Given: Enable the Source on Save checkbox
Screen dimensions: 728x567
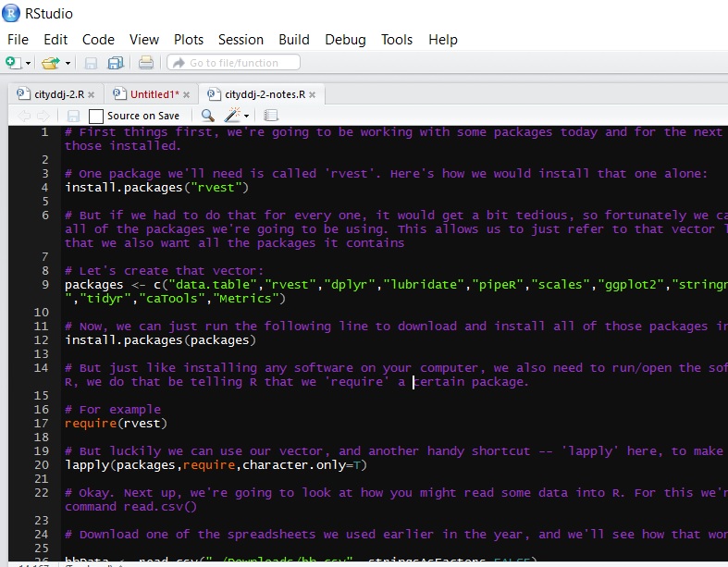Looking at the screenshot, I should (95, 116).
